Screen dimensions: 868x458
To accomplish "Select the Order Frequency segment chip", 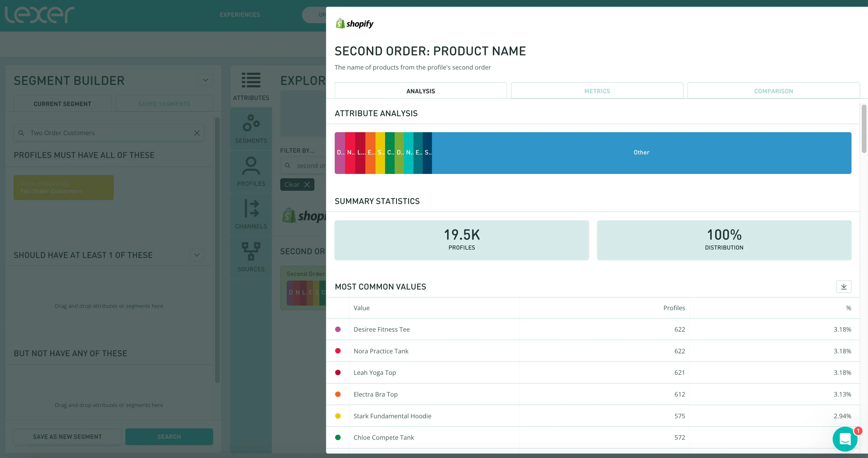I will [63, 187].
